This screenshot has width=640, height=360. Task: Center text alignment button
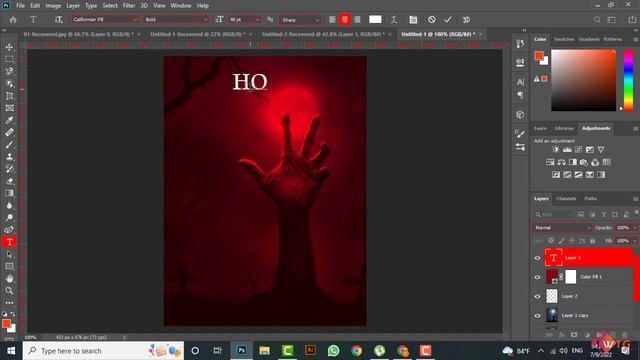point(345,20)
